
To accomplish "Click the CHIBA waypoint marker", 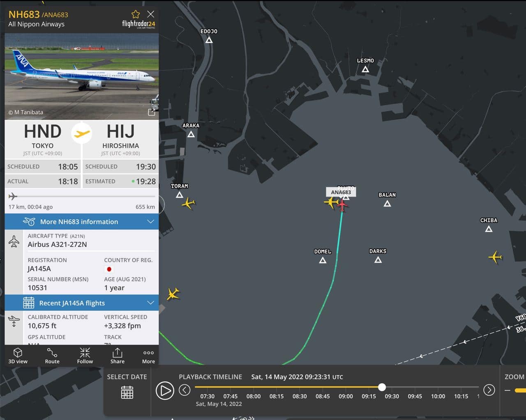I will click(489, 229).
